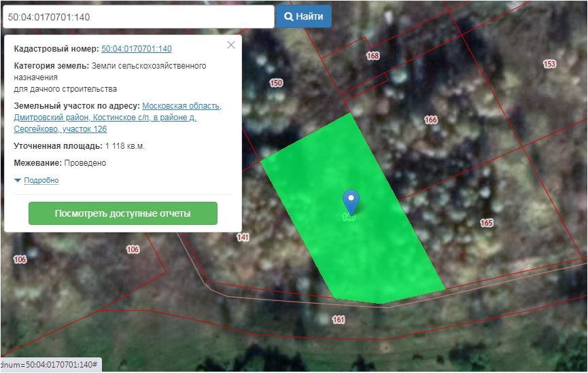
Task: Click parcel label 141 on the map
Action: (243, 237)
